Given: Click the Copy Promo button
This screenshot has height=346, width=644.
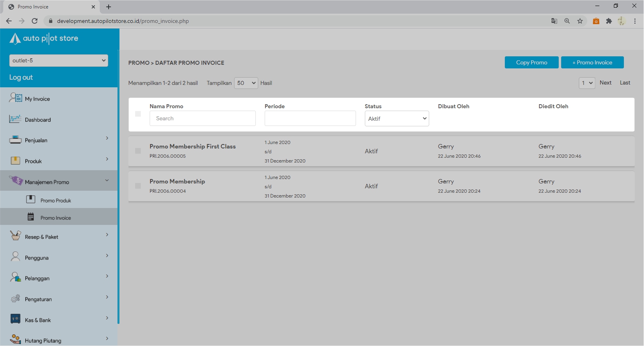Looking at the screenshot, I should [x=531, y=62].
